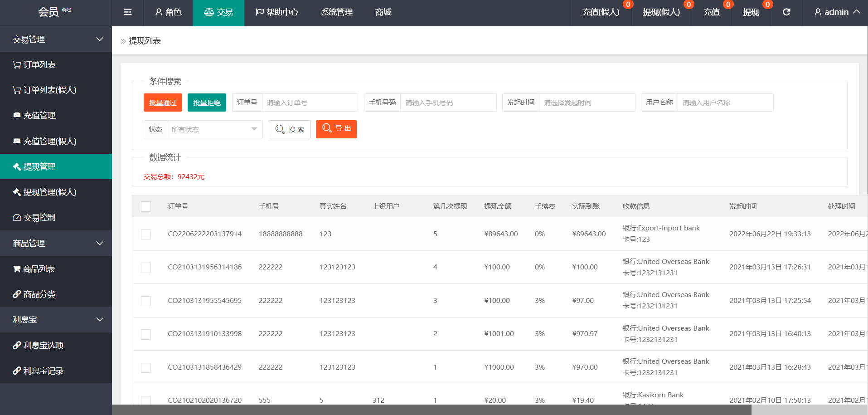Open 交易控制 gauge icon item
This screenshot has width=868, height=415.
point(40,218)
